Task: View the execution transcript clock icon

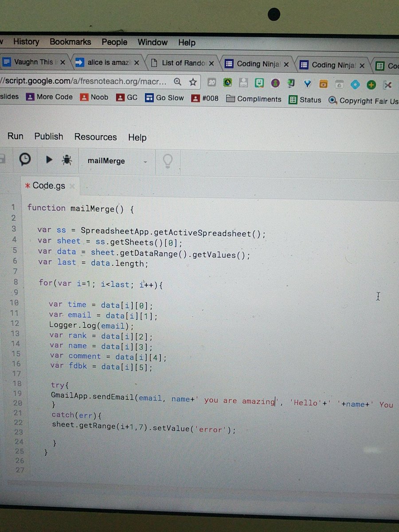Action: (25, 159)
